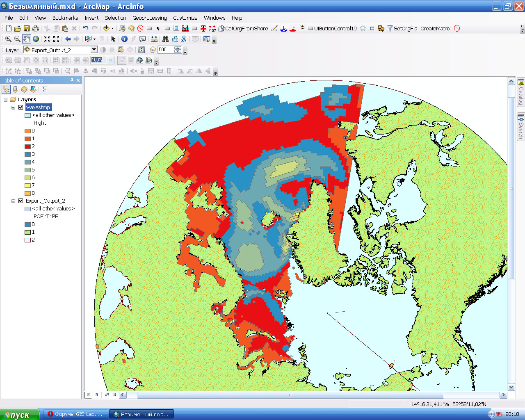
Task: Click the Find binoculars icon
Action: pyautogui.click(x=165, y=39)
